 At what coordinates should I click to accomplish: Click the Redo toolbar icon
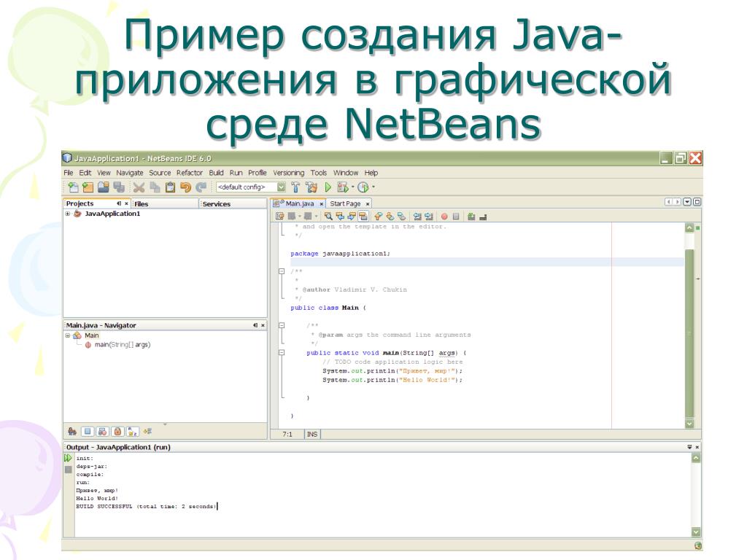click(201, 187)
